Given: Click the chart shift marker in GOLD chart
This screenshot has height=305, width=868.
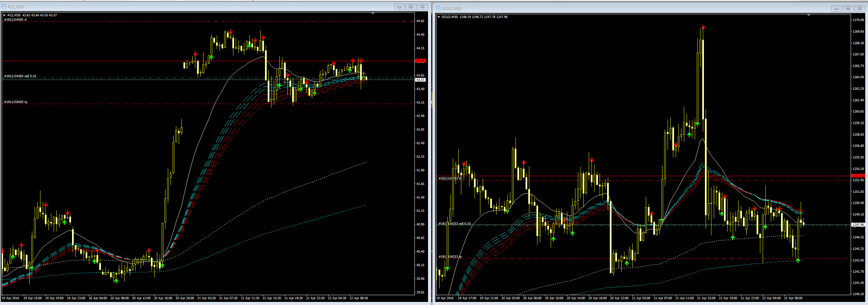Looking at the screenshot, I should pyautogui.click(x=809, y=15).
